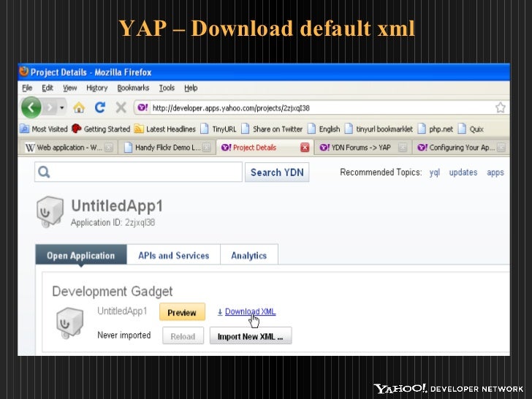Select the Open Application tab
This screenshot has width=532, height=399.
pos(81,256)
